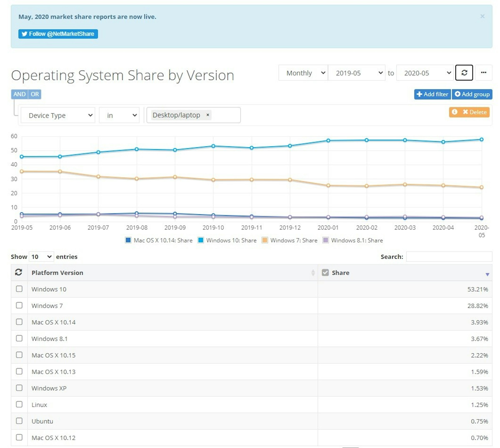Click the table refresh icon in header
Viewport: 500px width, 448px height.
point(19,272)
